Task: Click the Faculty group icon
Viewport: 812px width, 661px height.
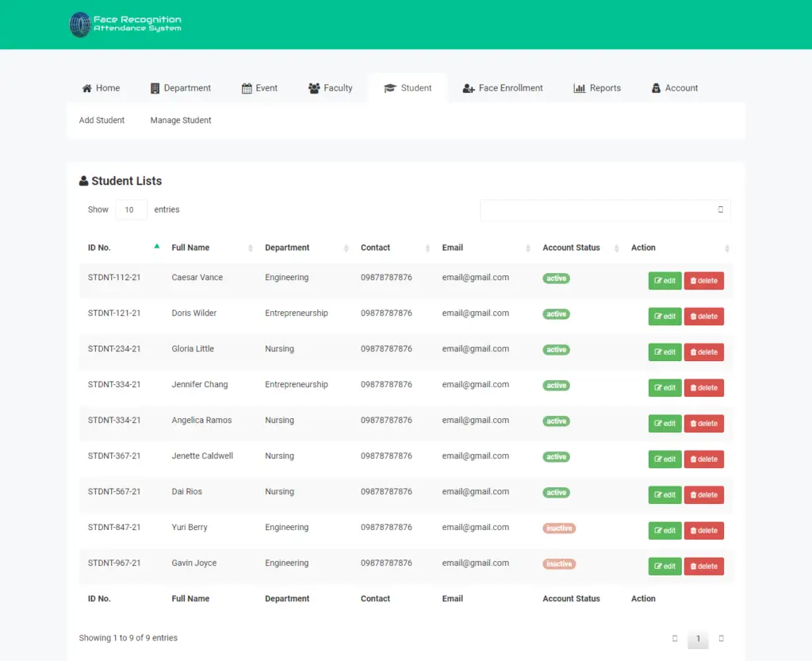Action: coord(314,88)
